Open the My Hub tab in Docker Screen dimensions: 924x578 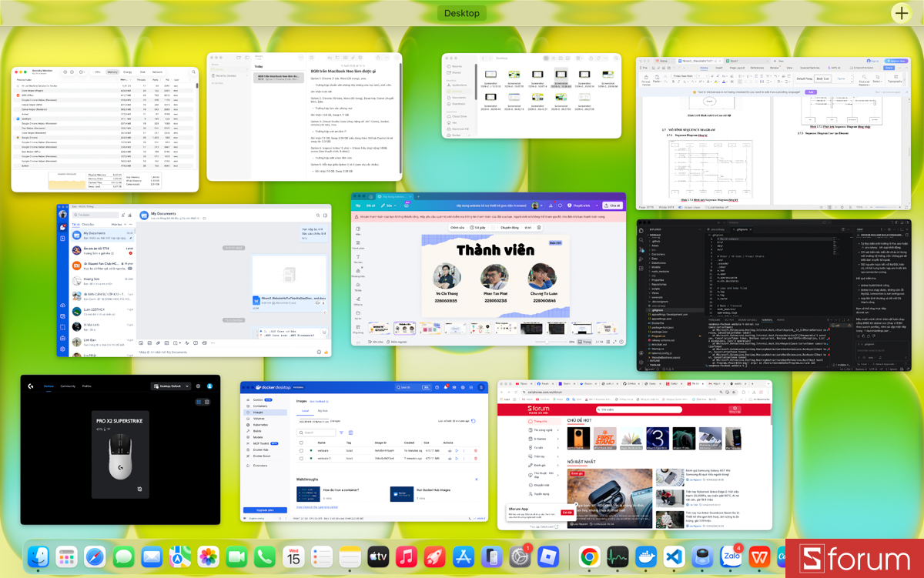click(x=323, y=411)
